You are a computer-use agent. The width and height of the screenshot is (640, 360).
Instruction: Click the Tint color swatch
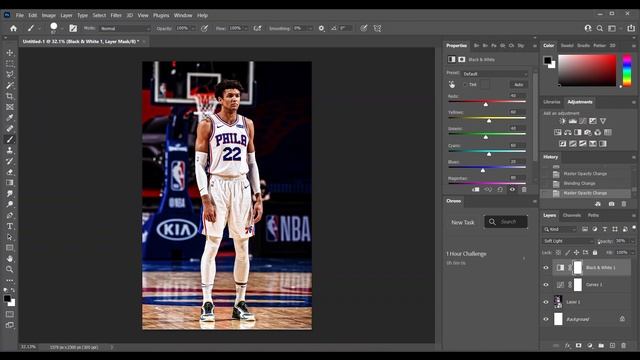tap(484, 84)
